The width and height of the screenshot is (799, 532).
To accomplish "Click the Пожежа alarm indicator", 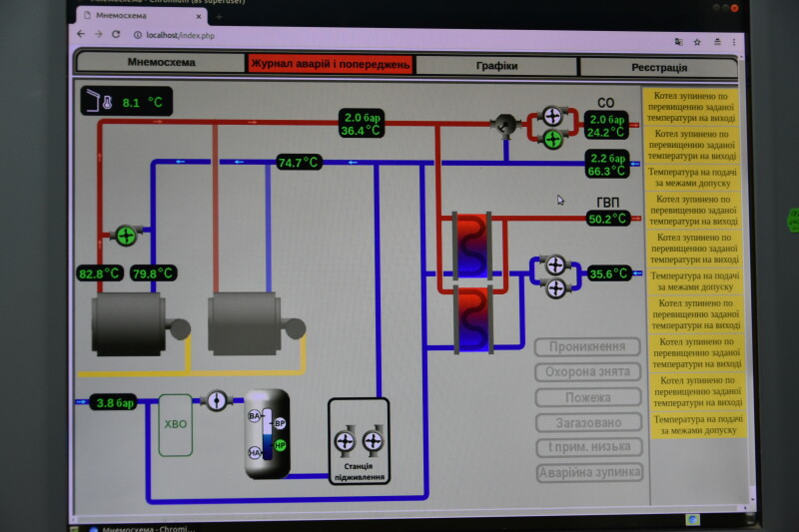I will coord(588,397).
